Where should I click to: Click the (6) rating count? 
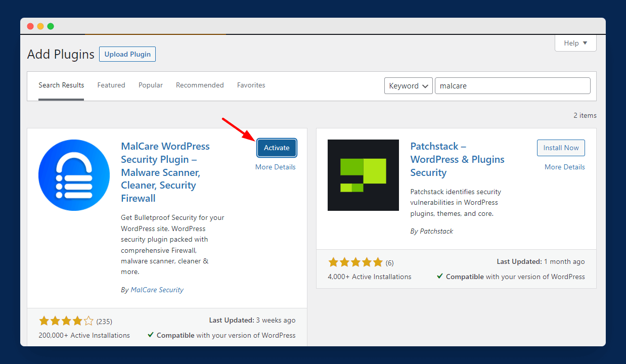point(389,263)
